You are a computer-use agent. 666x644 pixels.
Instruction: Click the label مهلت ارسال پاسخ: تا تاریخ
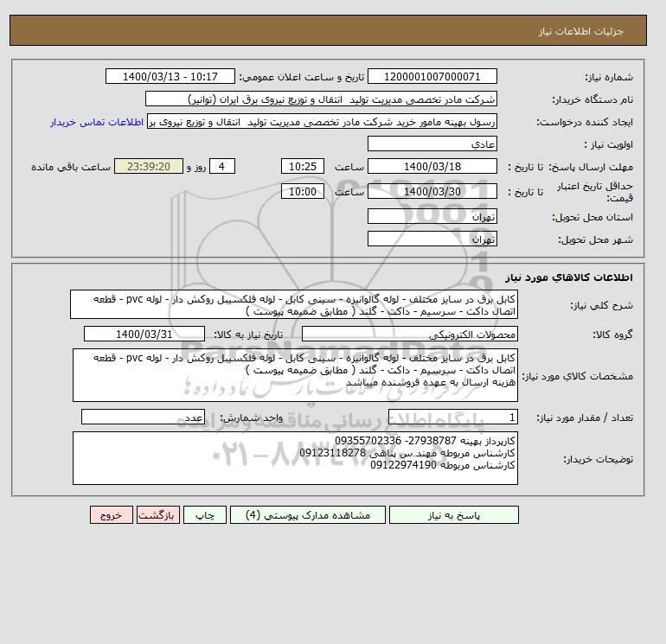[571, 167]
